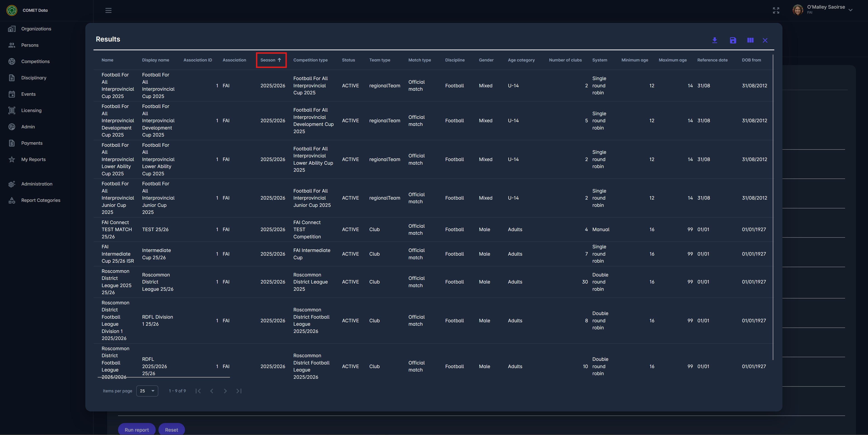Close the Results dialog
The height and width of the screenshot is (435, 868).
pos(765,40)
